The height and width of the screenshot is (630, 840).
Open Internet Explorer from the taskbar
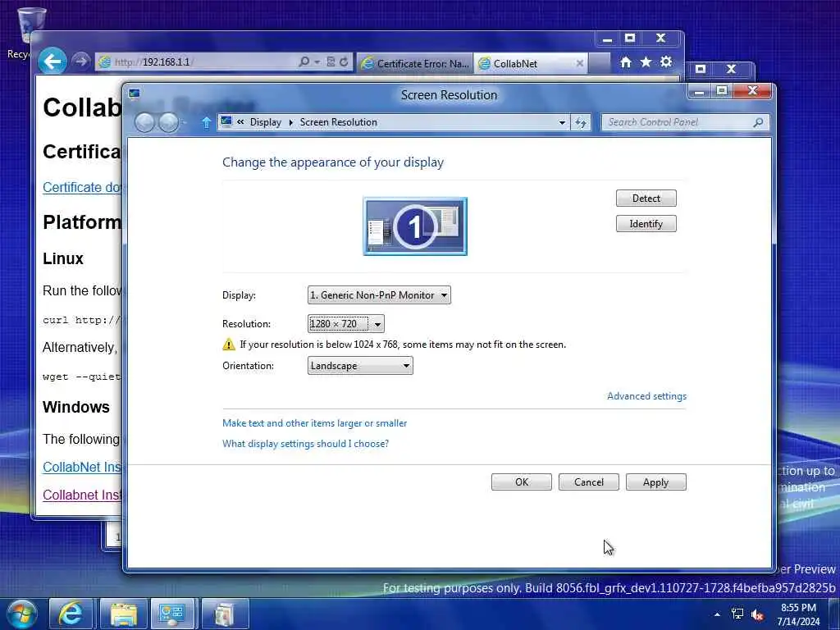click(71, 614)
